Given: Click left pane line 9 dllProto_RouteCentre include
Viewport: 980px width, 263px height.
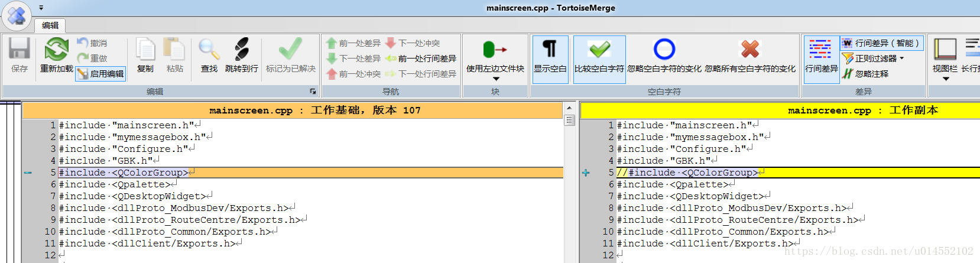Looking at the screenshot, I should (x=183, y=220).
